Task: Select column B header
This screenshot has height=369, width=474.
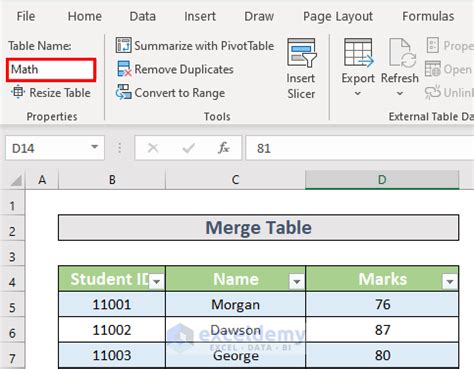Action: click(112, 180)
